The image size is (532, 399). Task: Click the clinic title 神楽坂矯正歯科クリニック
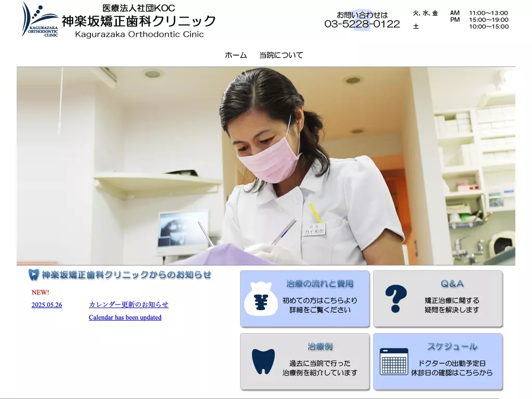[138, 21]
